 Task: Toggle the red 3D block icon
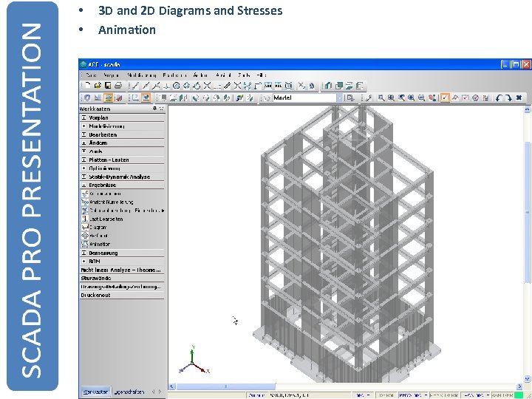[x=118, y=98]
